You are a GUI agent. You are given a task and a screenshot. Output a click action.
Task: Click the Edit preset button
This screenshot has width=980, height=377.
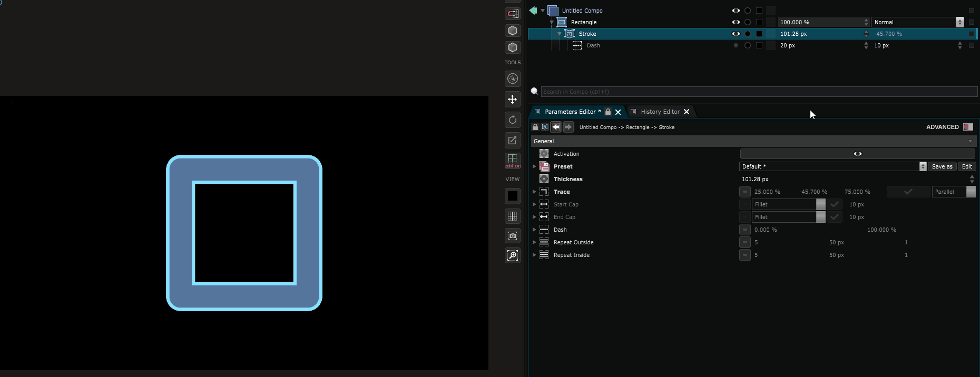click(x=967, y=166)
